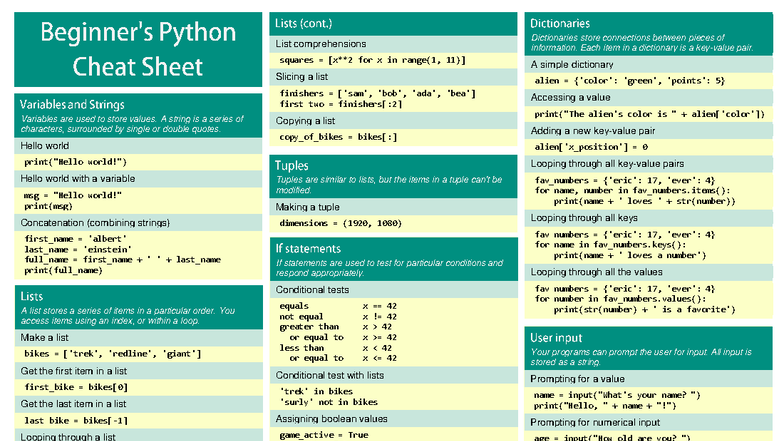The height and width of the screenshot is (441, 784).
Task: Click the "Variables and Strings" section heading
Action: (x=72, y=104)
